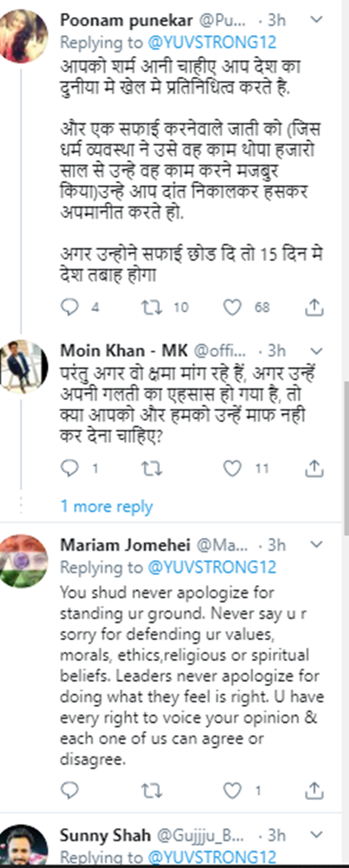Reply to Mariam Jomehei's tweet
The width and height of the screenshot is (349, 868).
coord(69,790)
